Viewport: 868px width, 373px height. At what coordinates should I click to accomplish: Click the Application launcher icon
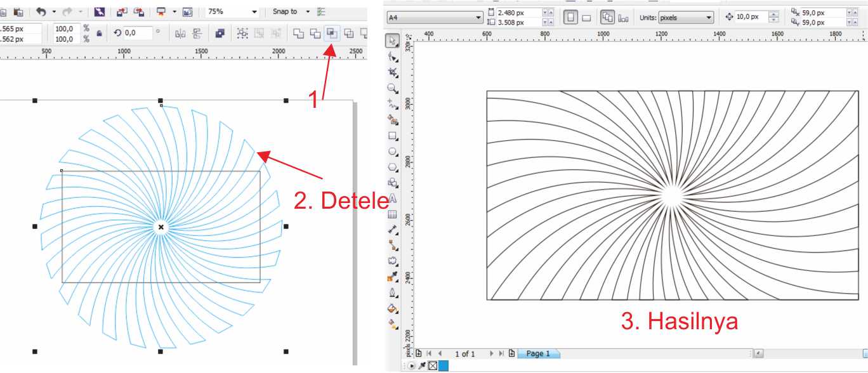coord(162,12)
